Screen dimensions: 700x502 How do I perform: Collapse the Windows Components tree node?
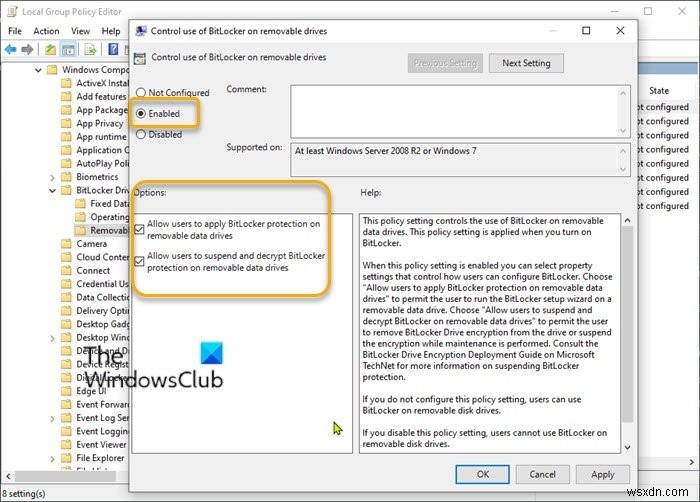(38, 70)
